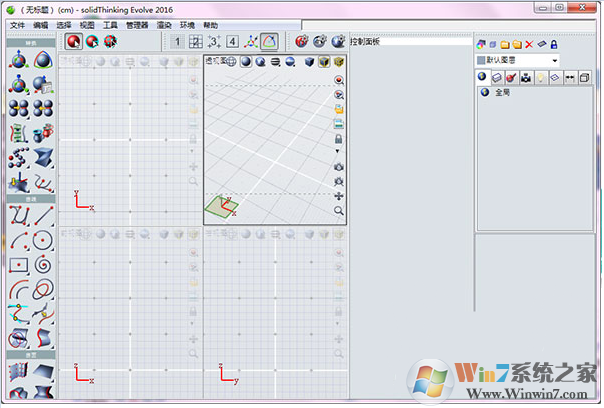This screenshot has height=408, width=604.
Task: Open the 工具 menu
Action: click(110, 25)
